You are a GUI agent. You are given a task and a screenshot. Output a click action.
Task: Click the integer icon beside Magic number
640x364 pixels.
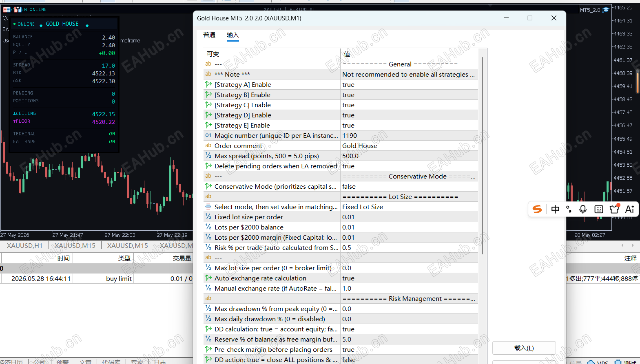[x=208, y=135]
